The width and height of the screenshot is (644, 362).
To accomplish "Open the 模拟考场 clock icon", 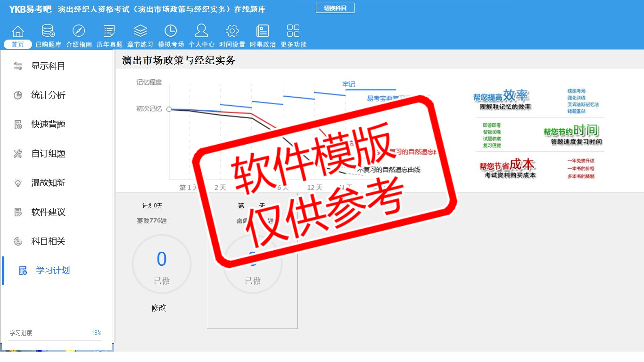I will coord(171,31).
